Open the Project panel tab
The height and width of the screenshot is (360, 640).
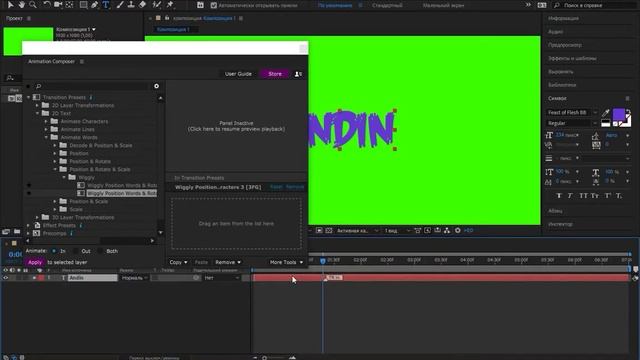[x=14, y=18]
